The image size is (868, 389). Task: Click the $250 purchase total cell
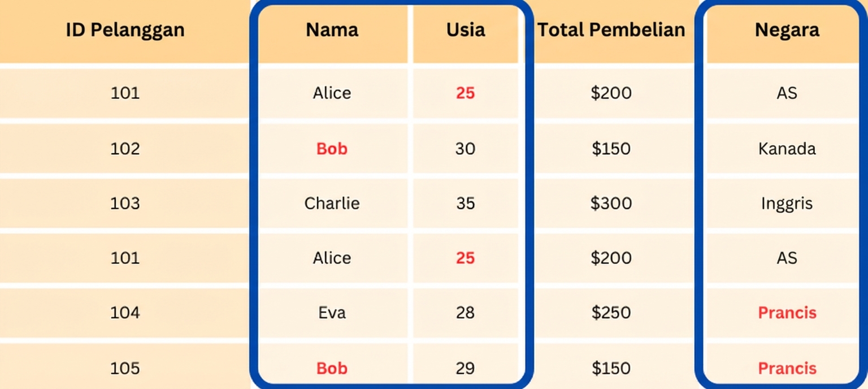[x=611, y=313]
